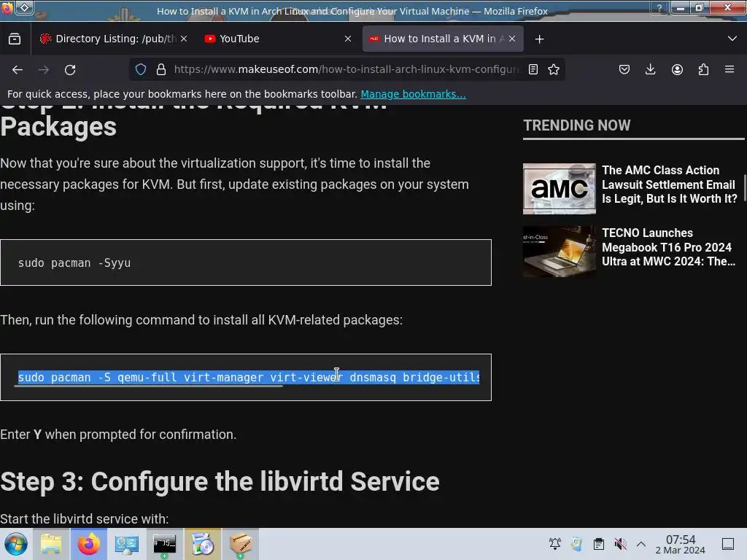Viewport: 747px width, 560px height.
Task: Click the makeuseof.com URL address field
Action: (x=347, y=69)
